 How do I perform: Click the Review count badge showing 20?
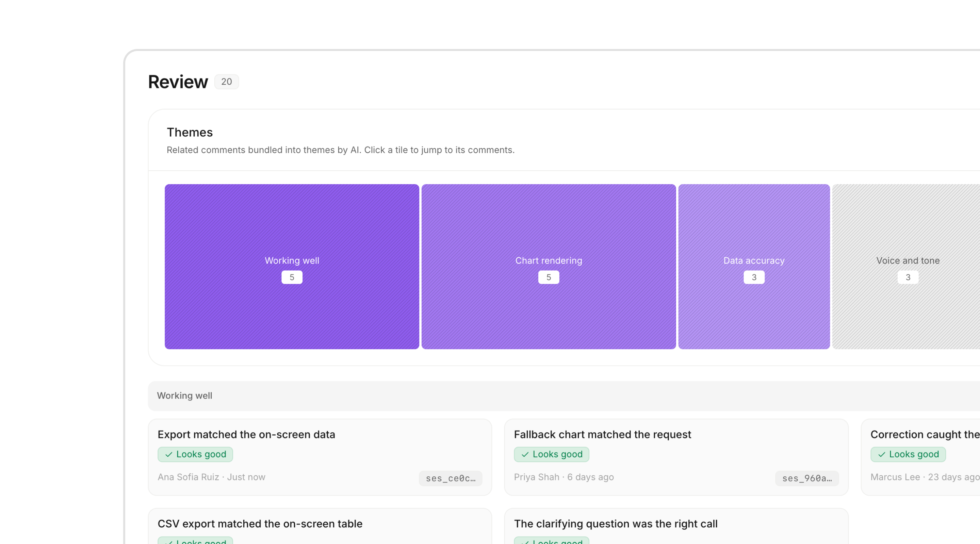click(x=226, y=82)
